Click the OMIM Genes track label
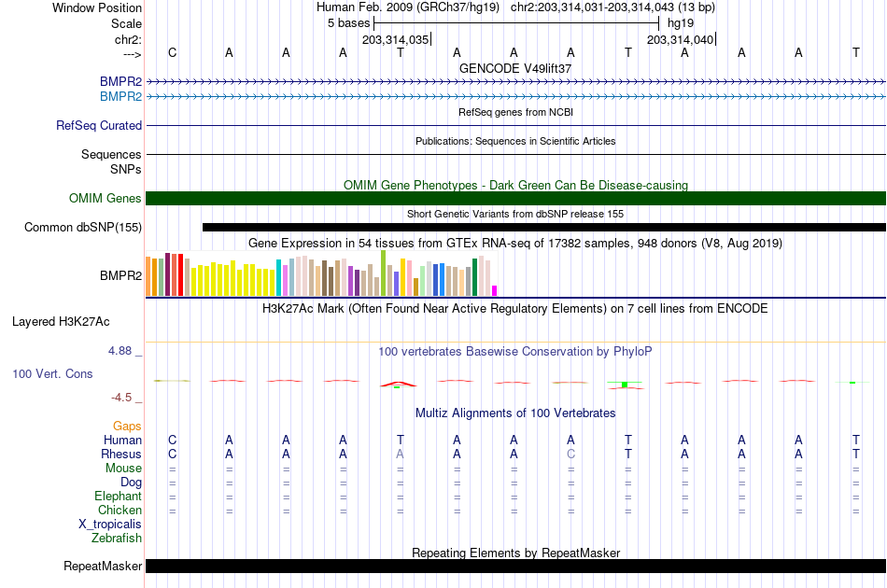The height and width of the screenshot is (588, 887). click(105, 199)
